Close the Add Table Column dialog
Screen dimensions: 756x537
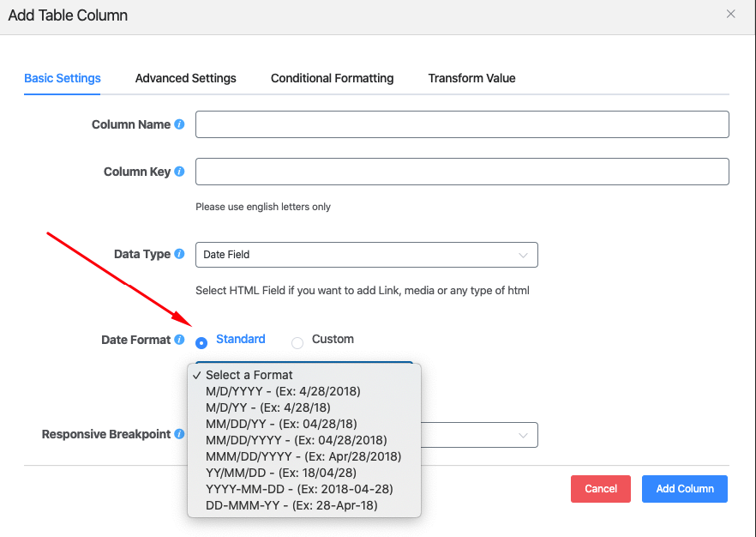(x=730, y=15)
